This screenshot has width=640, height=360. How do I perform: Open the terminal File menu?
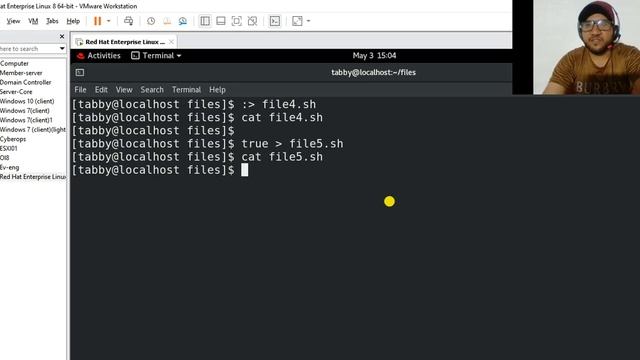click(x=80, y=89)
